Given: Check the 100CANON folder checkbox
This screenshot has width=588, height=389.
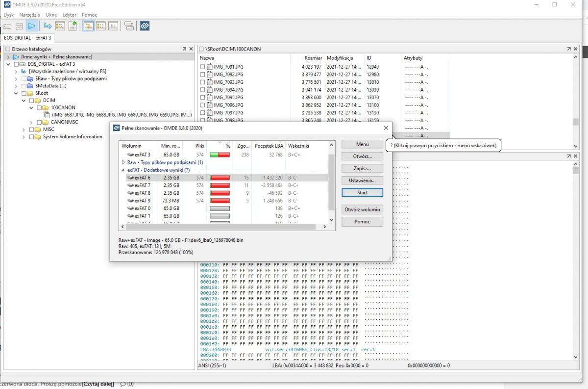Looking at the screenshot, I should 40,108.
